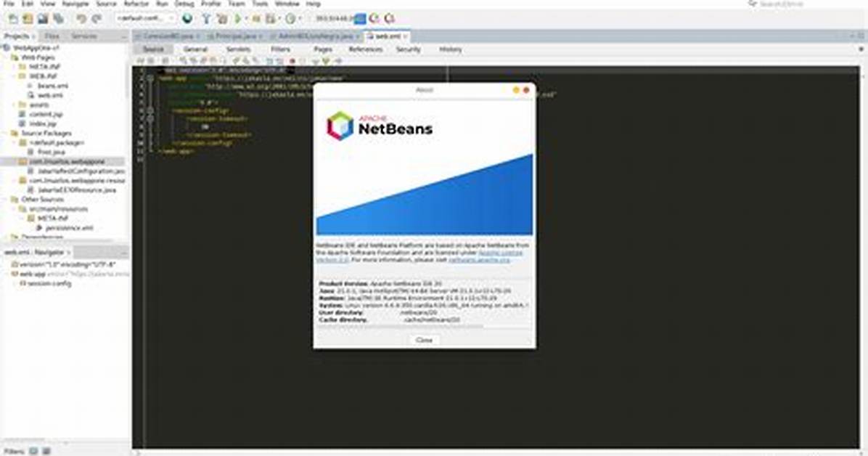
Task: Click the globe browser icon in the toolbar
Action: pos(188,18)
